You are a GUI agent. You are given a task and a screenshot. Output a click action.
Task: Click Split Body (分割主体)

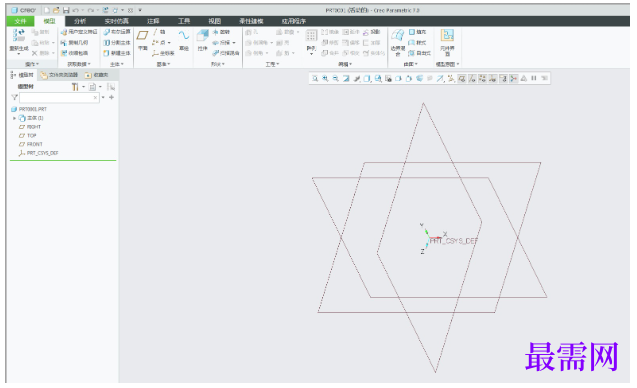(117, 42)
